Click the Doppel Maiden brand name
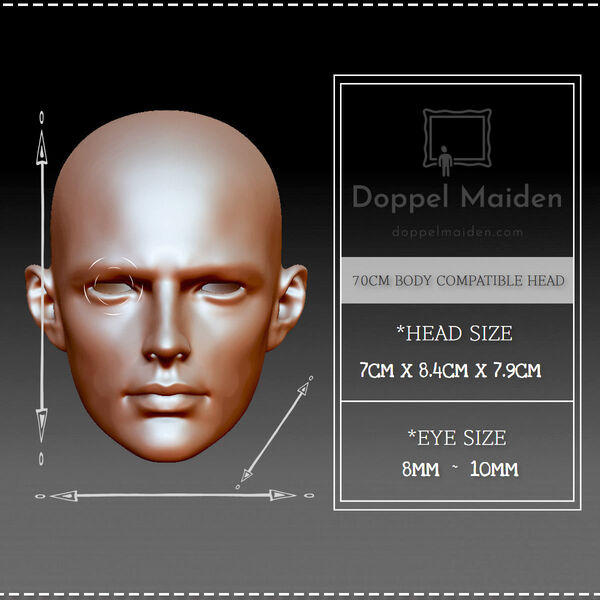This screenshot has width=600, height=600. 457,198
